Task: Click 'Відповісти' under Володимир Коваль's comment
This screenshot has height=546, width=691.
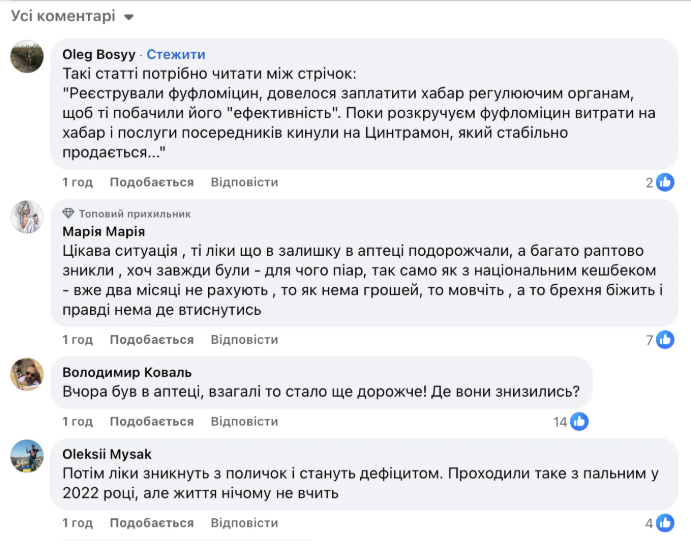Action: pyautogui.click(x=244, y=421)
